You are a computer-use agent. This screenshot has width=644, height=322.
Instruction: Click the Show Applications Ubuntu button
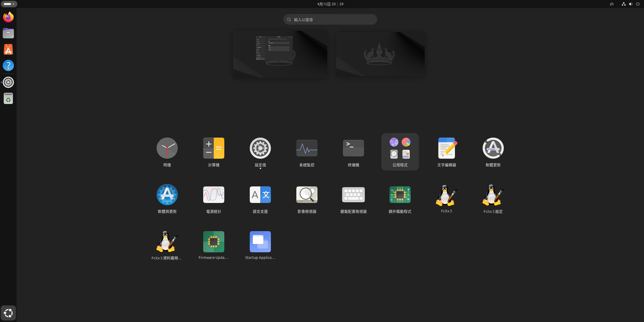[x=8, y=313]
